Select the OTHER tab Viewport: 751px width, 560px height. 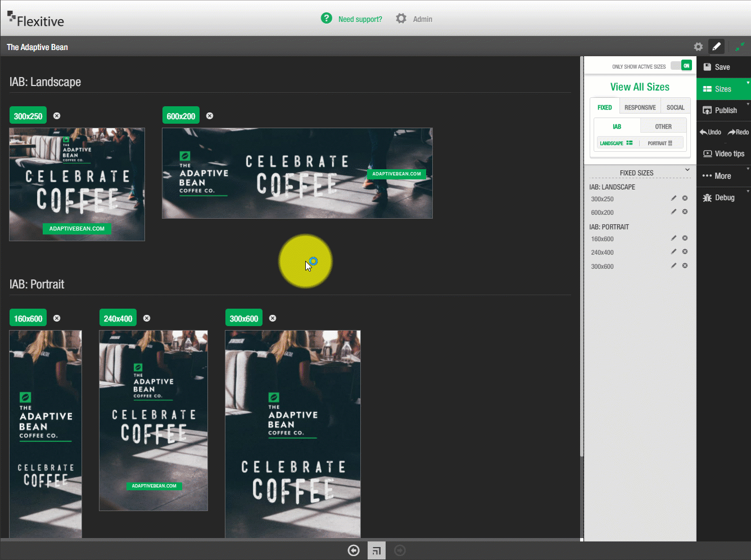[x=663, y=127]
